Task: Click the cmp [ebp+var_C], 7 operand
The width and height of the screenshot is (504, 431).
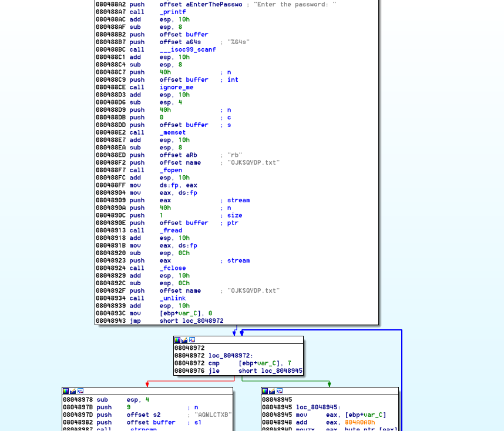Action: (265, 363)
